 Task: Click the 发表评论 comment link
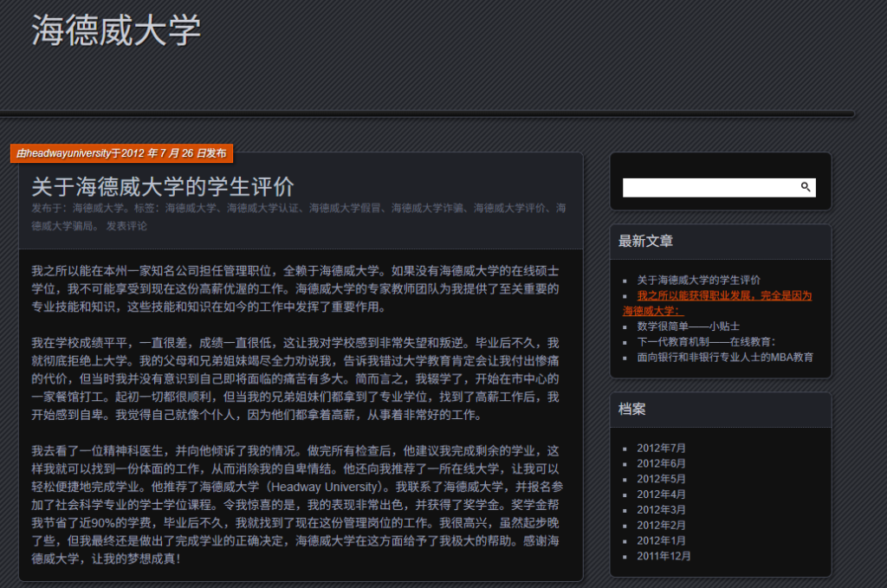(x=126, y=227)
